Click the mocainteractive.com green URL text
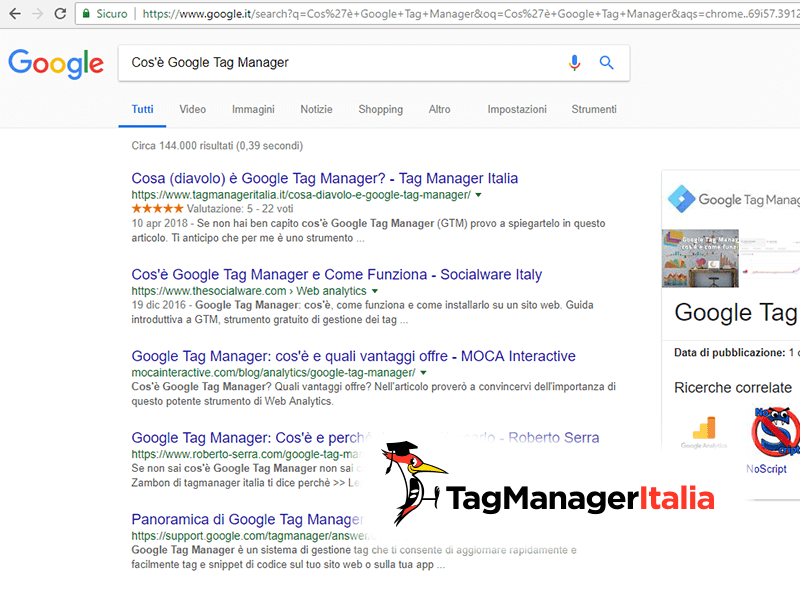This screenshot has width=800, height=600. click(x=273, y=373)
